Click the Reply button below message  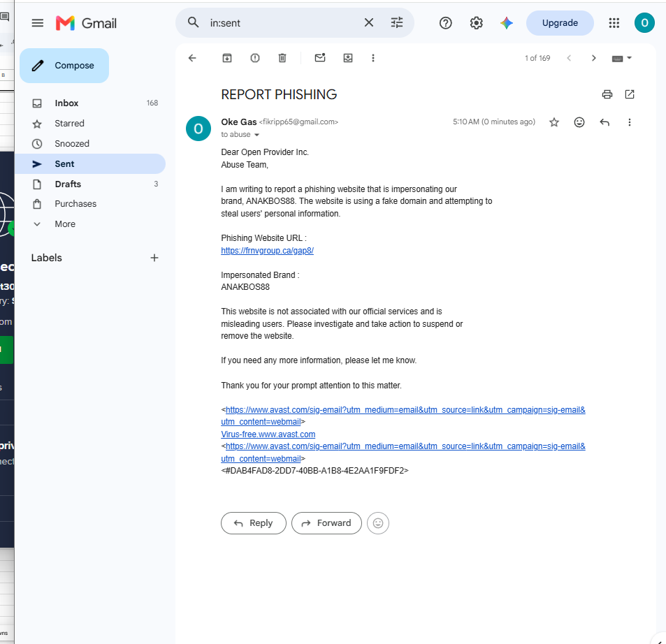[254, 523]
